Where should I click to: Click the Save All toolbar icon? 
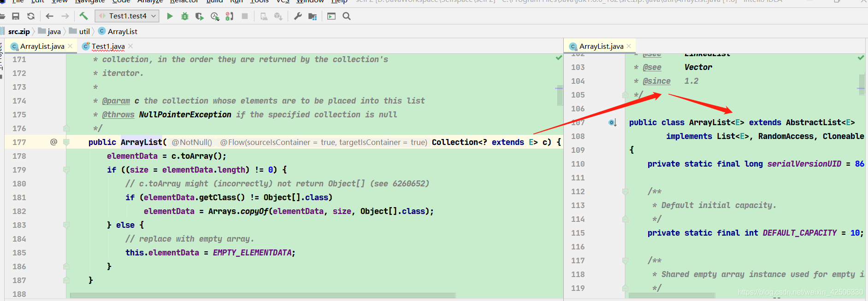coord(16,16)
